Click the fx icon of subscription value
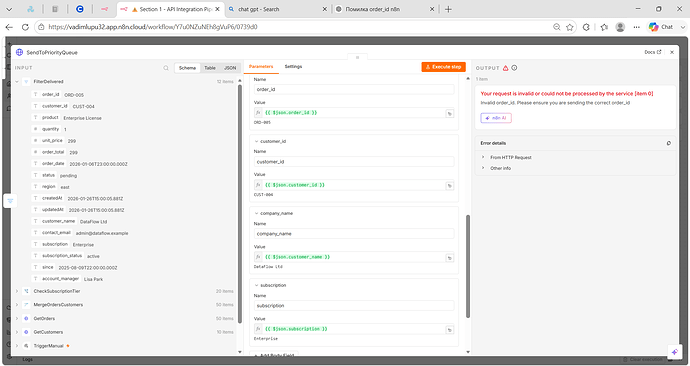 259,329
